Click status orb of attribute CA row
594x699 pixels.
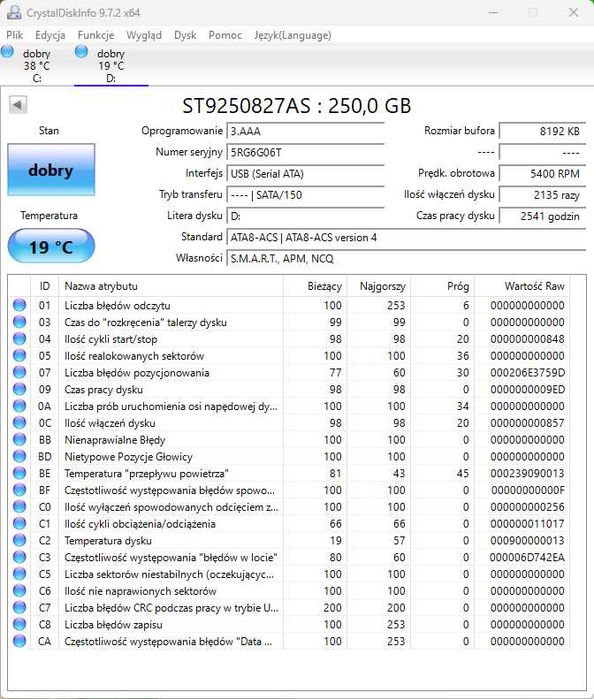click(x=19, y=641)
